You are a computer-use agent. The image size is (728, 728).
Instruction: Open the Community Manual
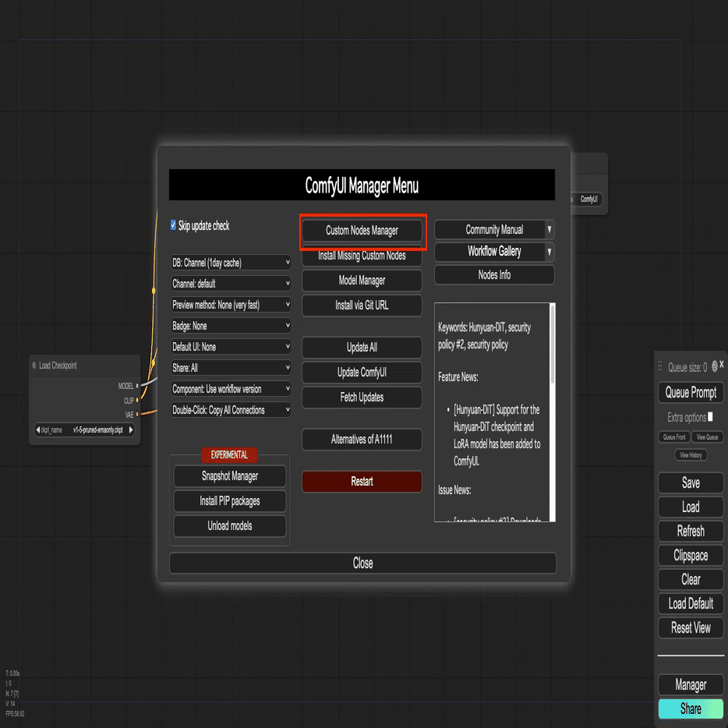[489, 229]
